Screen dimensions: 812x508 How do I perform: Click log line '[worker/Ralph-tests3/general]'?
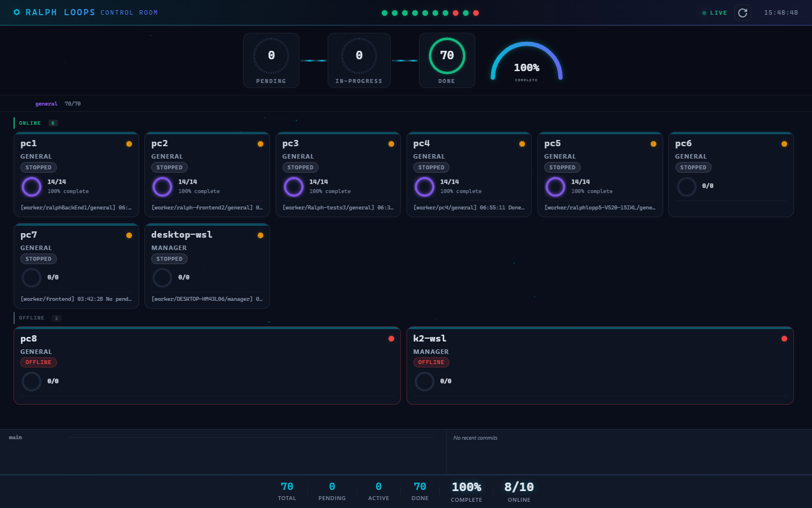click(338, 208)
